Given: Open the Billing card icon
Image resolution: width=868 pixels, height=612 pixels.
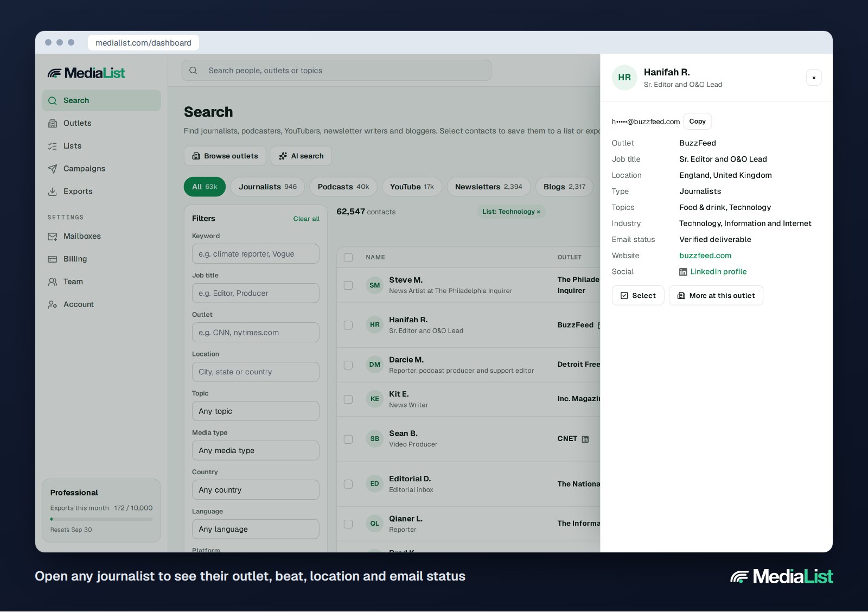Looking at the screenshot, I should coord(53,259).
